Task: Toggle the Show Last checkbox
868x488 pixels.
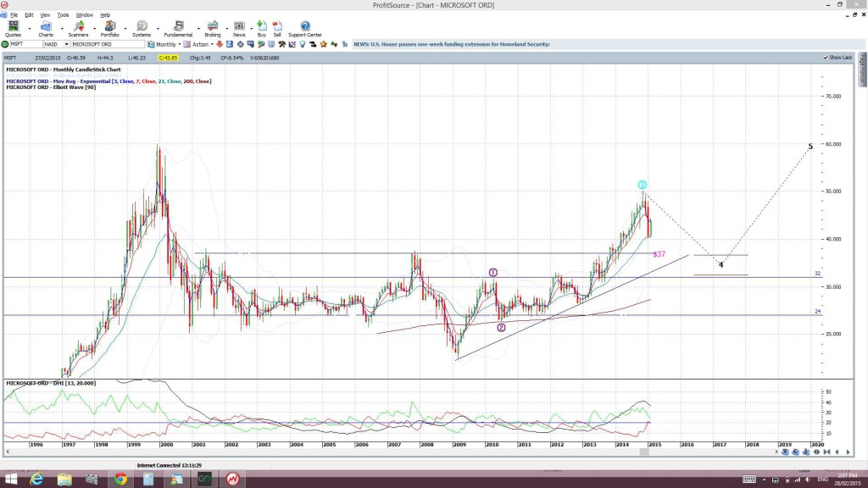Action: 826,58
